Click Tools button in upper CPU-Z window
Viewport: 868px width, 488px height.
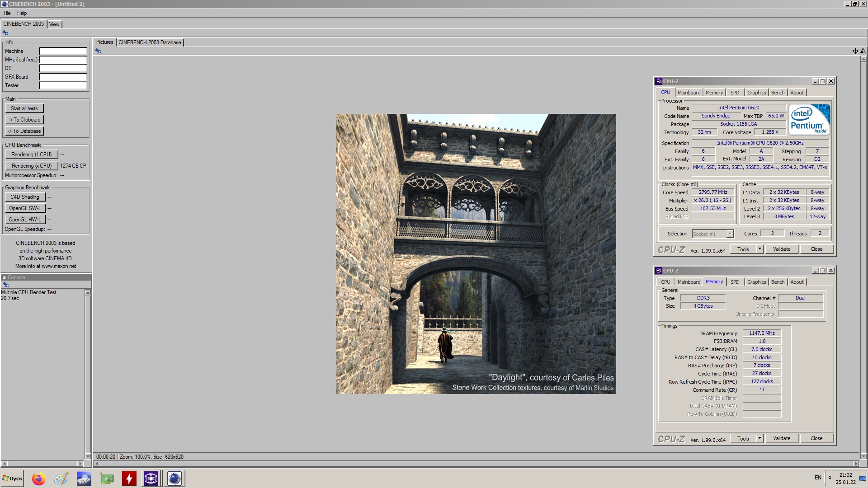[x=743, y=249]
